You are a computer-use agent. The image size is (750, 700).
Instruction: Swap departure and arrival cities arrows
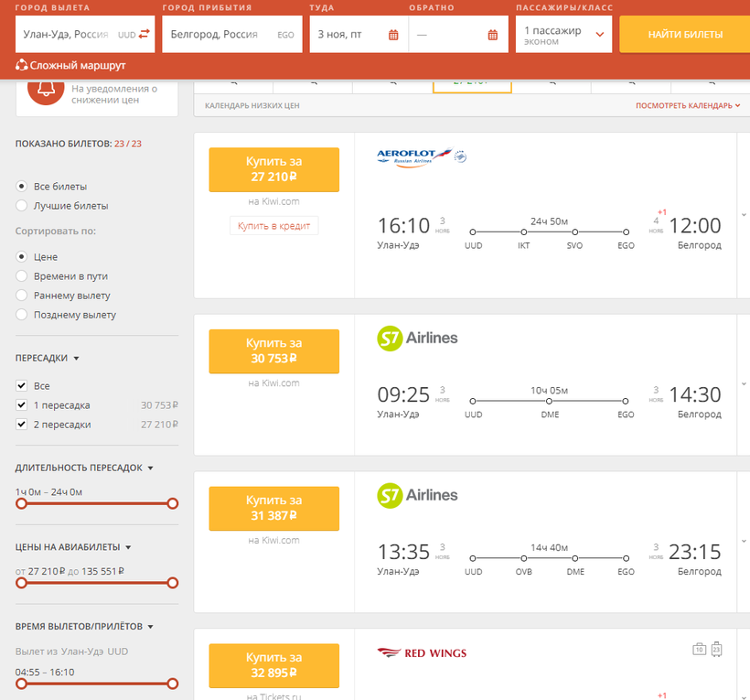click(x=144, y=34)
